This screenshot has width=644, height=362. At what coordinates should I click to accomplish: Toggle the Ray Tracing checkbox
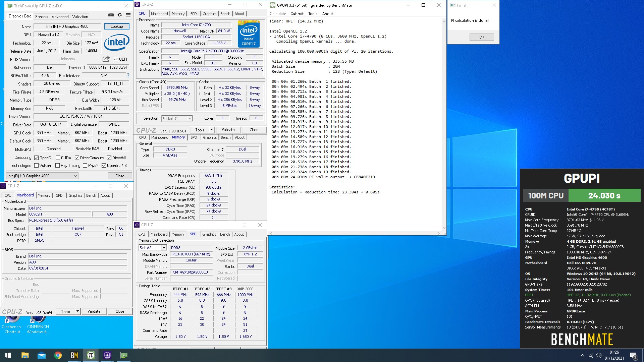tap(57, 165)
